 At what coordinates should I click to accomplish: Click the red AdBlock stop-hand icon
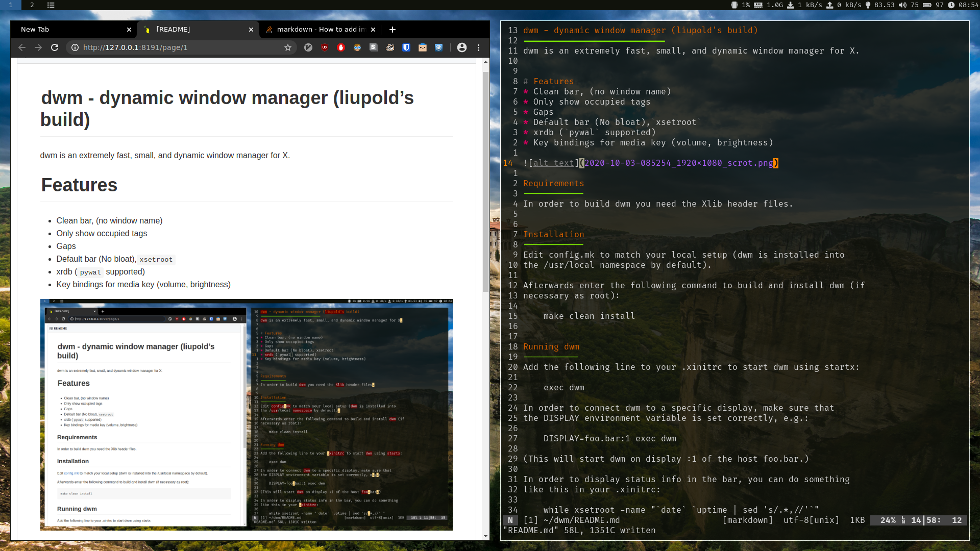pos(341,47)
